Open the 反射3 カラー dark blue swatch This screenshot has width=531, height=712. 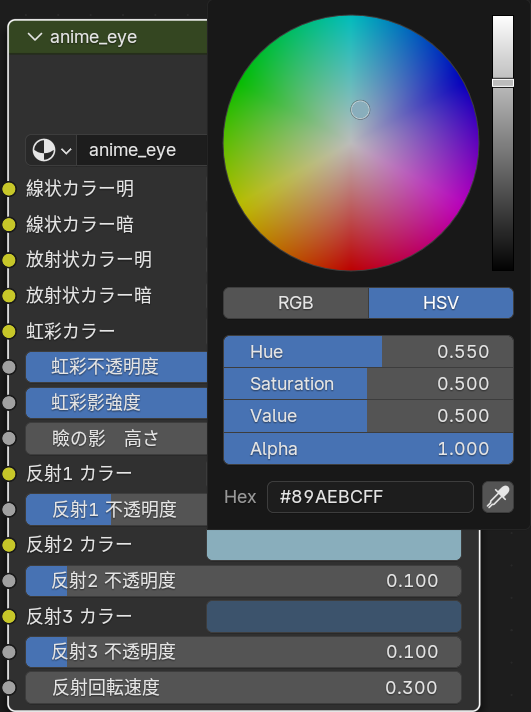point(334,616)
